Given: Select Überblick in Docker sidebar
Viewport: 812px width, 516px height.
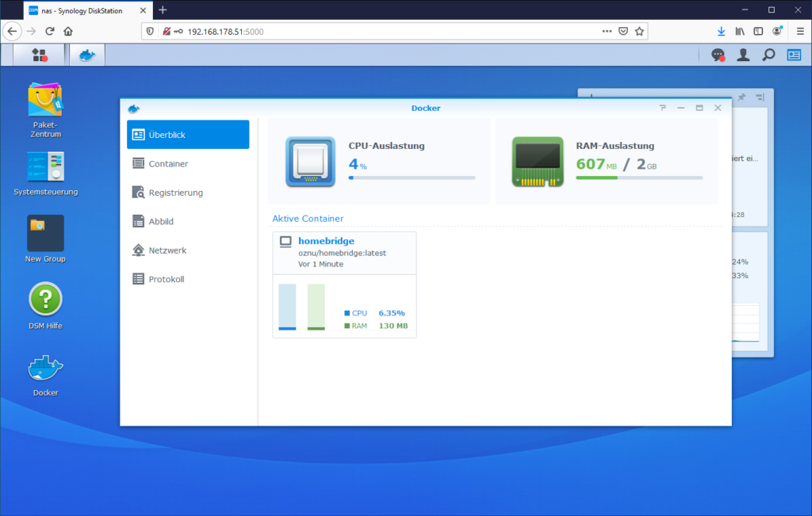Looking at the screenshot, I should click(188, 135).
